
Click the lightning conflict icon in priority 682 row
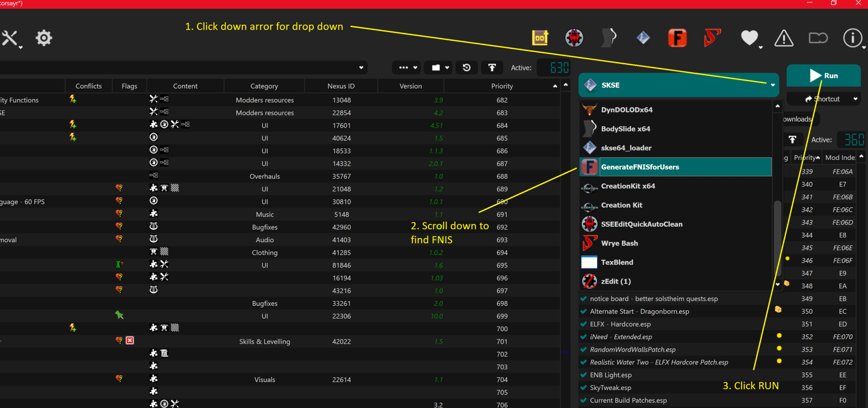[x=73, y=99]
